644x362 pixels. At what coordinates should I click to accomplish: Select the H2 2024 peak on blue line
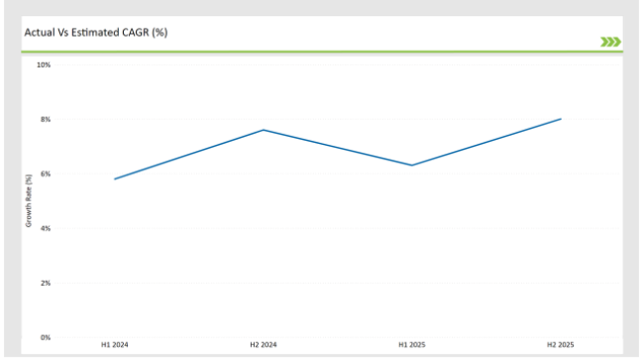click(x=264, y=130)
